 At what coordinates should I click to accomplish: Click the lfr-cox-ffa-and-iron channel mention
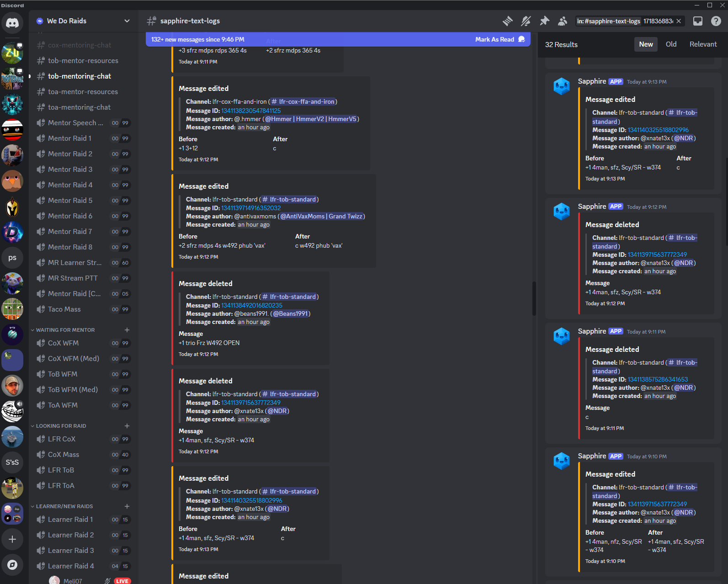pos(303,101)
